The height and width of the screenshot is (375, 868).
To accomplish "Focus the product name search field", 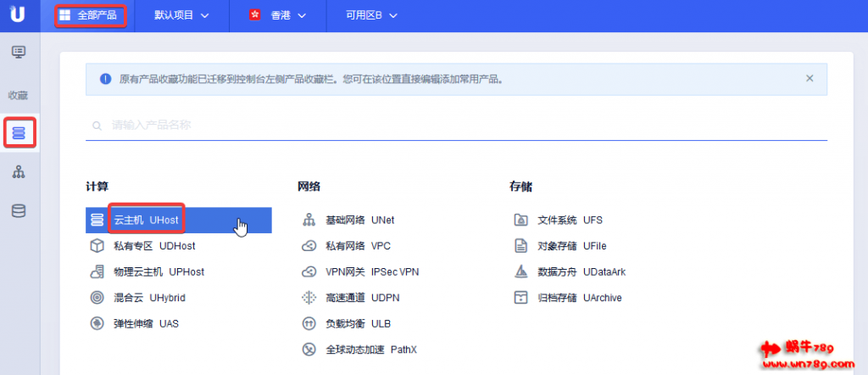I will click(x=458, y=125).
